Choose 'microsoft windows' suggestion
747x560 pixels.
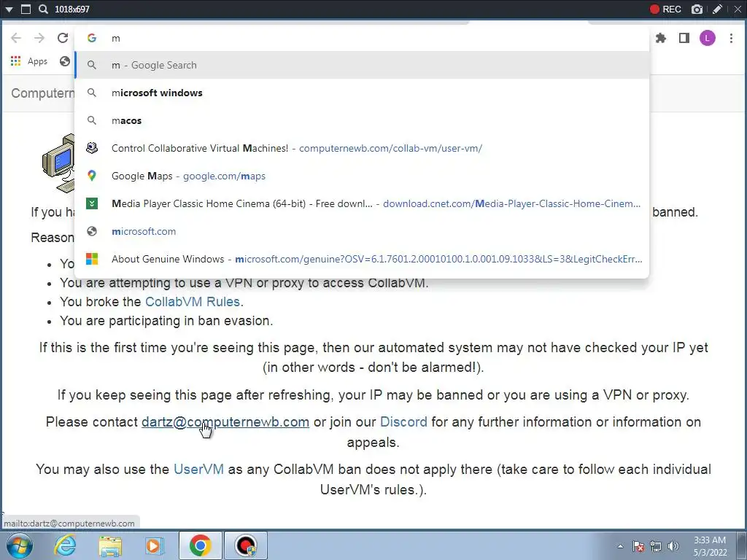(x=362, y=93)
